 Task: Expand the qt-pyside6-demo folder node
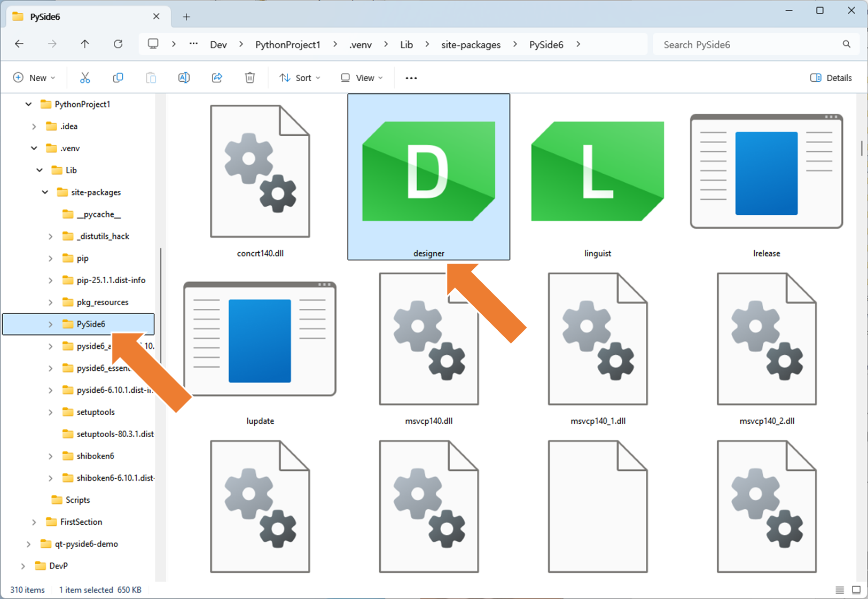[28, 544]
